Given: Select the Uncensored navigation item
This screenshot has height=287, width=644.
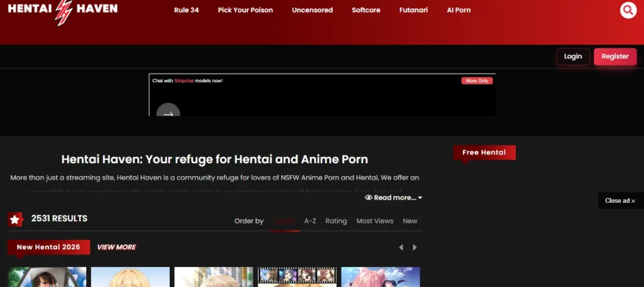Looking at the screenshot, I should (312, 10).
